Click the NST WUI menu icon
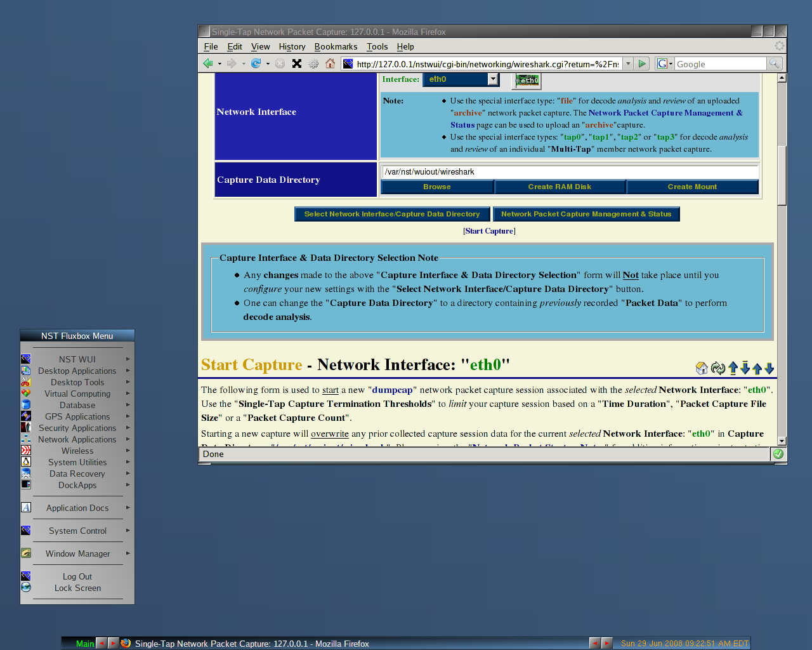812x650 pixels. [26, 359]
